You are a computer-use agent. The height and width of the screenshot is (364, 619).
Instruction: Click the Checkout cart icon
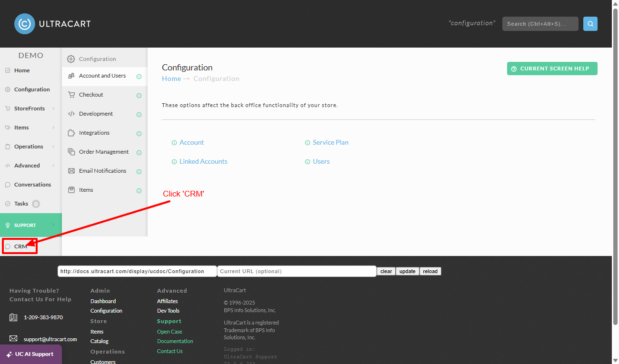click(x=71, y=95)
